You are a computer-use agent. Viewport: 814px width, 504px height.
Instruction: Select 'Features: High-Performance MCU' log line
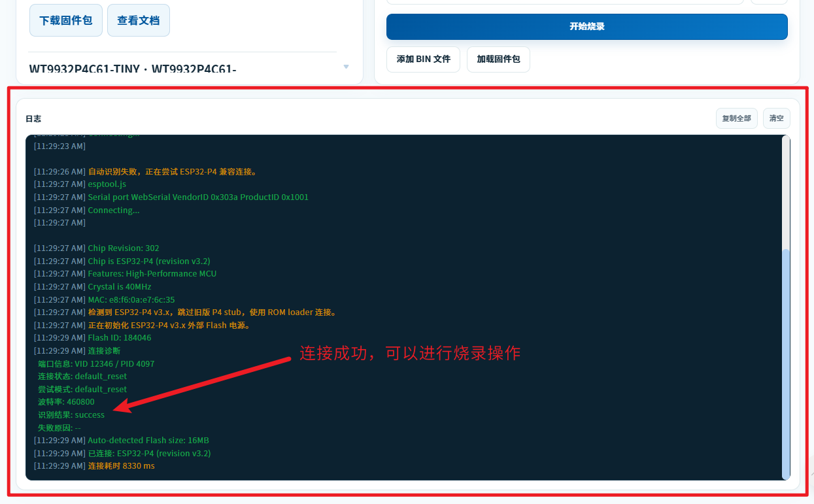click(125, 274)
